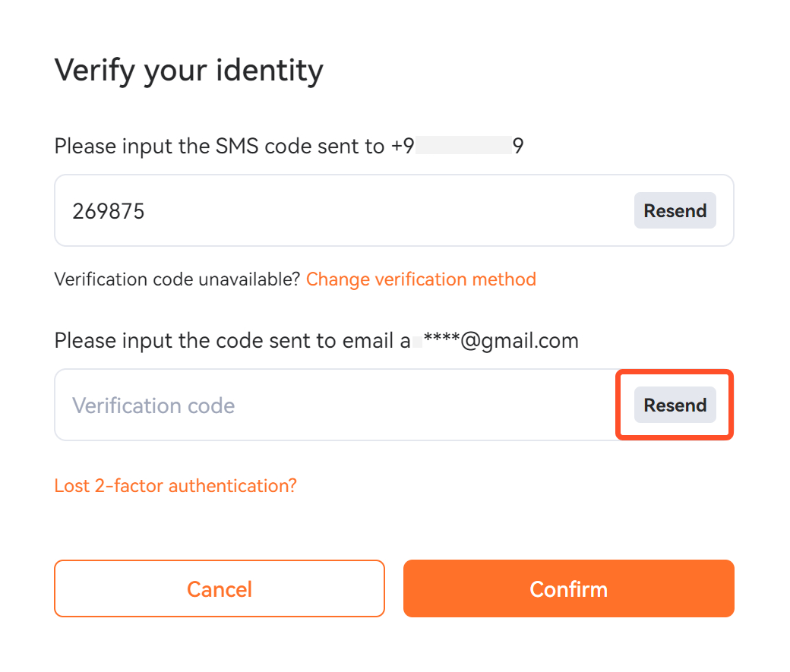Click the SMS code instruction label
790x672 pixels.
point(220,146)
